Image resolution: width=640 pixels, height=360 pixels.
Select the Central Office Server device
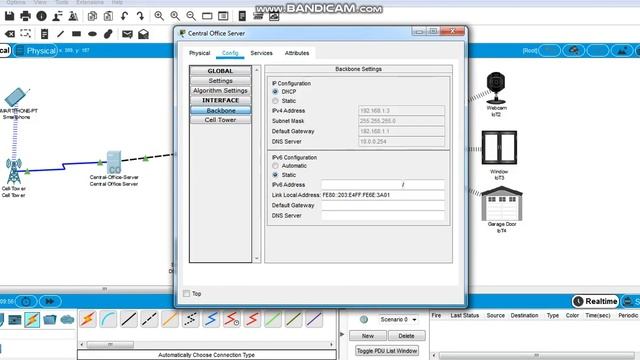click(x=114, y=162)
